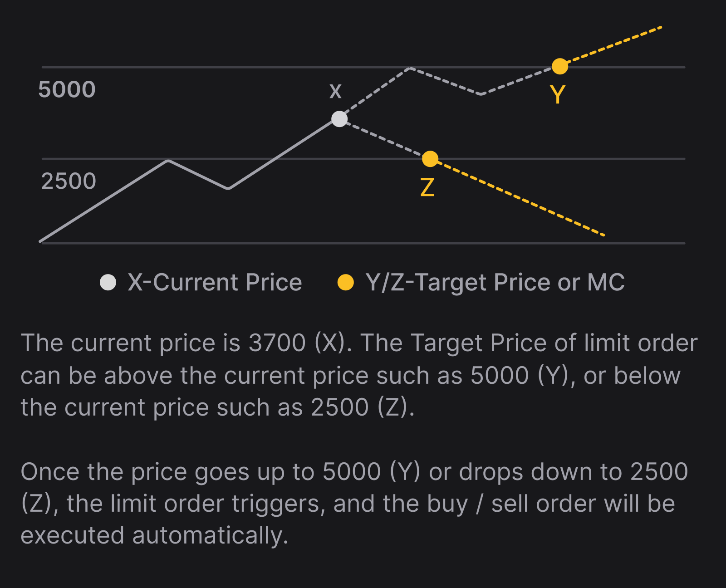The height and width of the screenshot is (588, 726).
Task: Click the 5000 axis label
Action: coord(67,89)
